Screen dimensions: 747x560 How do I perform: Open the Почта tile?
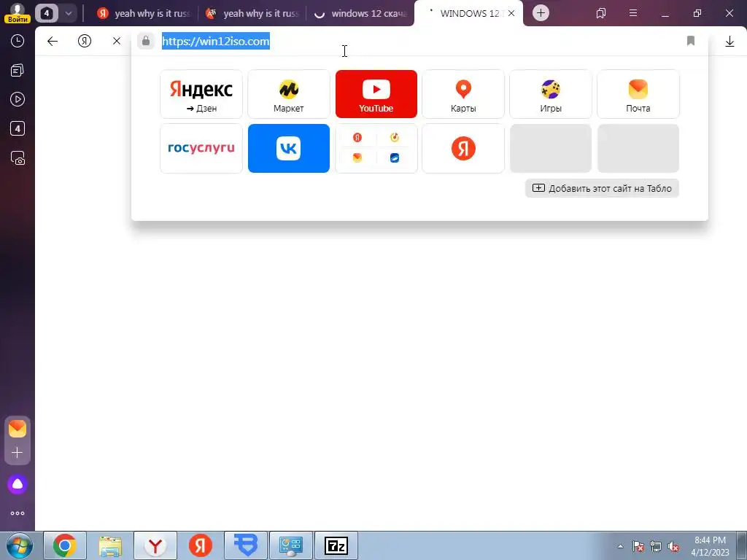click(638, 94)
